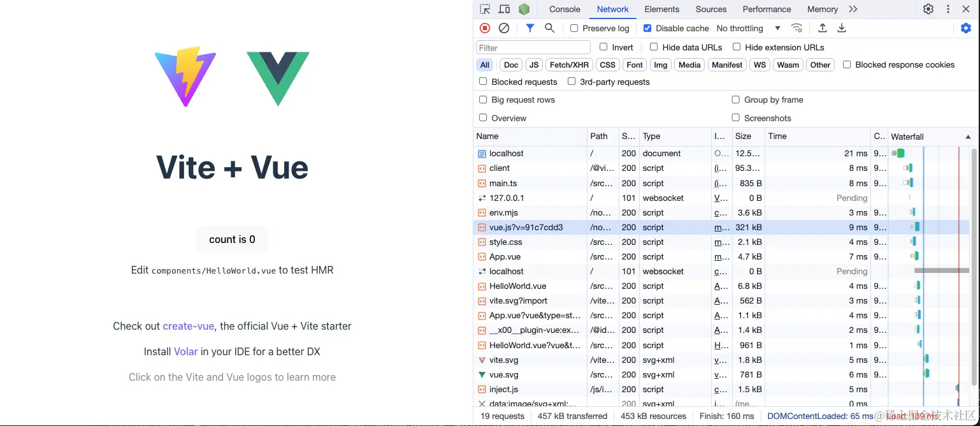
Task: Enable Big request rows
Action: [483, 99]
